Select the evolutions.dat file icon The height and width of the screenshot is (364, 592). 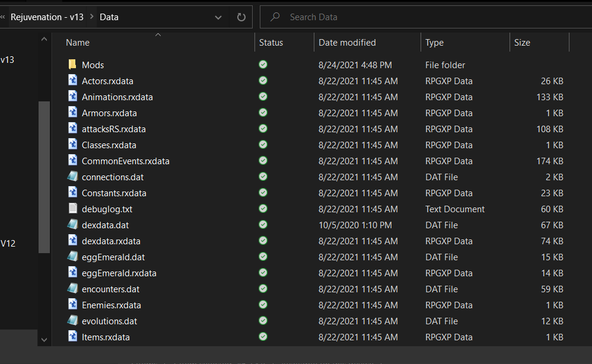pos(72,321)
